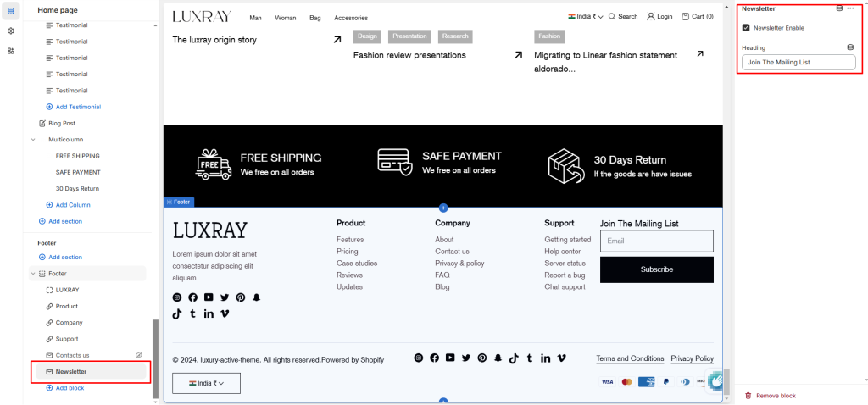
Task: Click Add Testimonial
Action: click(73, 107)
